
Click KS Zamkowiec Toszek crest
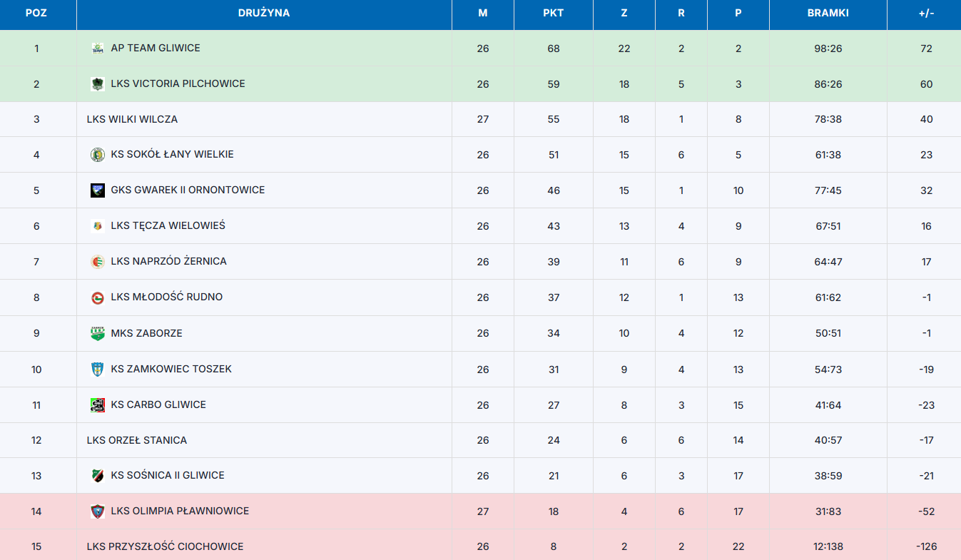click(98, 370)
